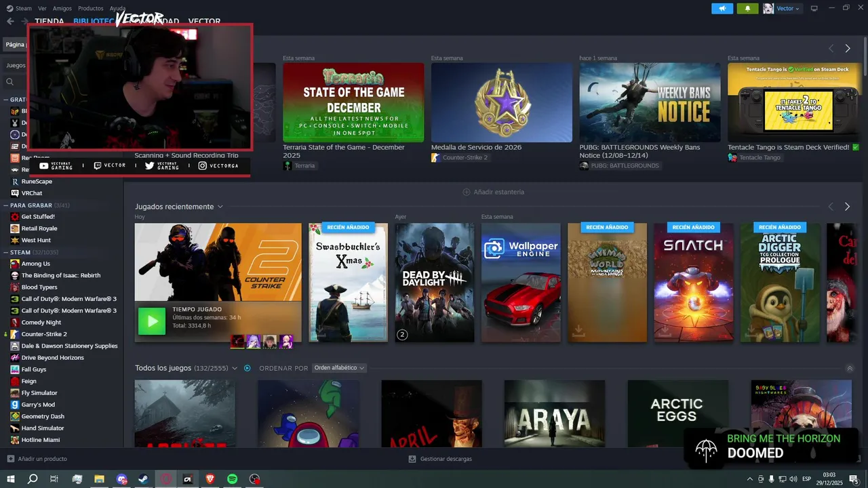
Task: Collapse PARA GRABAR collection
Action: 6,205
